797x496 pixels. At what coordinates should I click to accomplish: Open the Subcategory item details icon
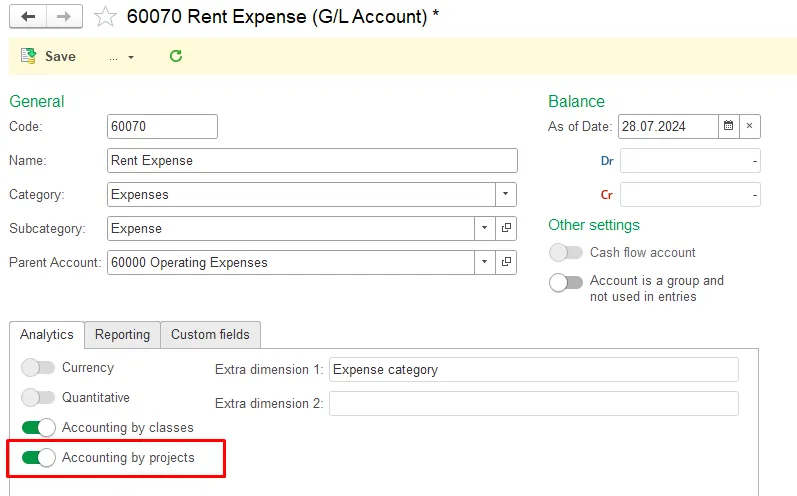(507, 229)
